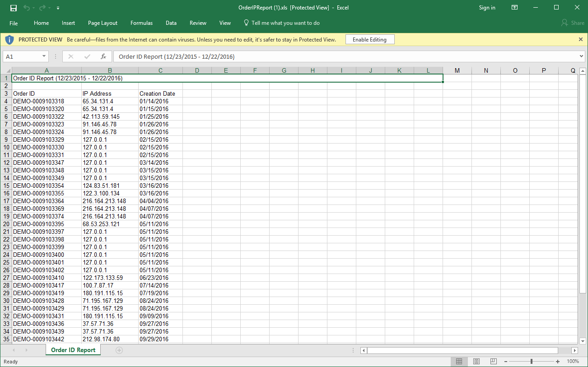Click Sign in link

coord(487,8)
